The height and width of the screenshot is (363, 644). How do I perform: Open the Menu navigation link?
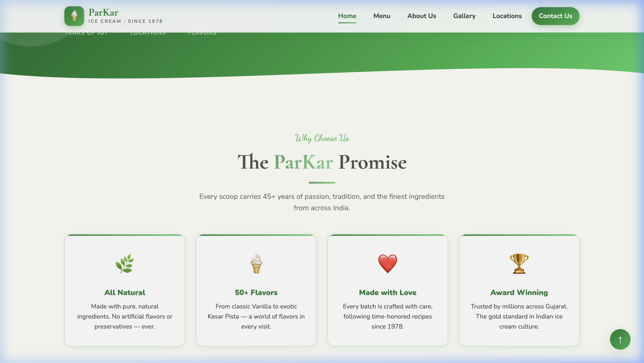click(x=381, y=16)
